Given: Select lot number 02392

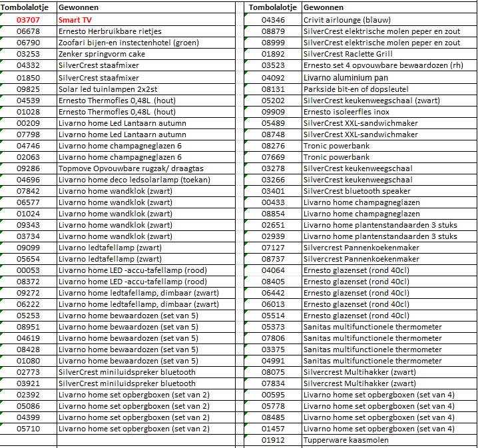Looking at the screenshot, I should pyautogui.click(x=28, y=395).
